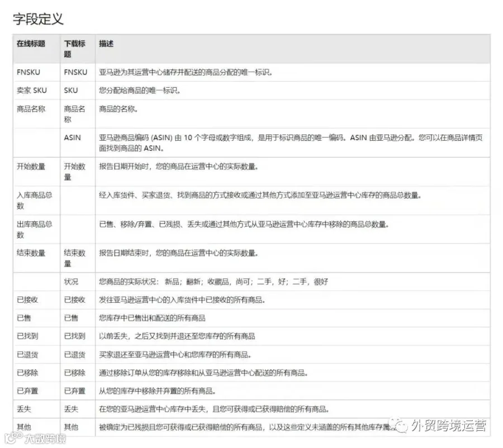
Task: Click the 外贸跨境运营 watermark text
Action: [449, 426]
